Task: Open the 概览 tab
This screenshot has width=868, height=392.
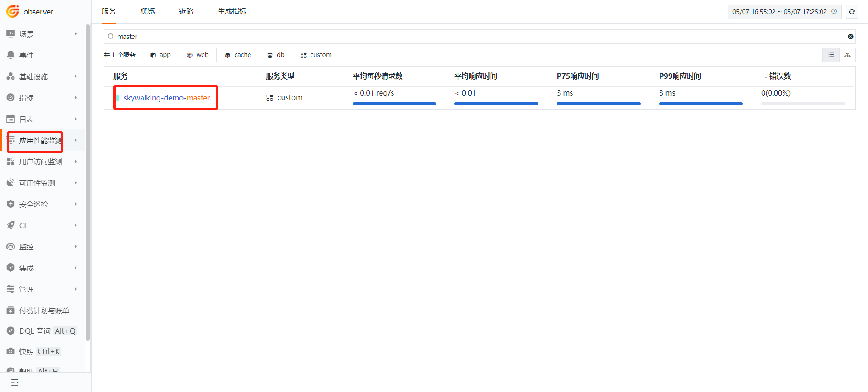Action: [x=147, y=11]
